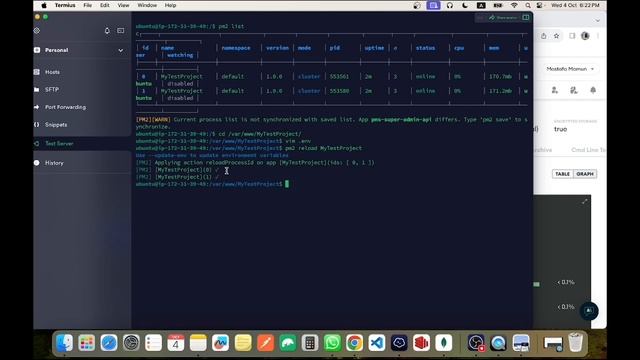Expand the browser tab search chevron
This screenshot has height=360, width=640.
click(598, 20)
